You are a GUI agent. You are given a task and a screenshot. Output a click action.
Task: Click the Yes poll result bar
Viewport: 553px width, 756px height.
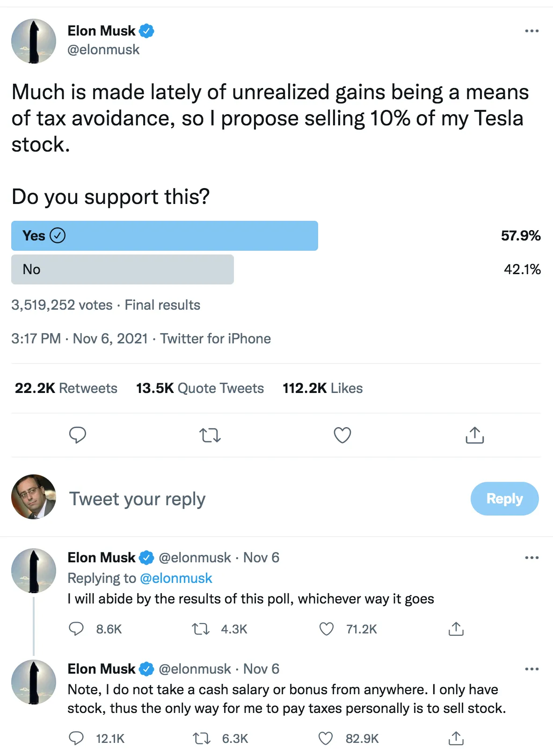point(164,236)
